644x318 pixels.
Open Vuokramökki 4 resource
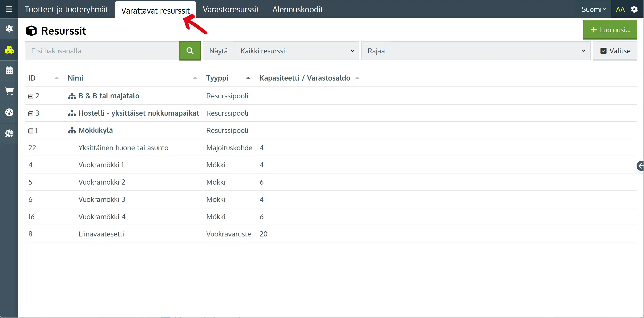pos(102,217)
